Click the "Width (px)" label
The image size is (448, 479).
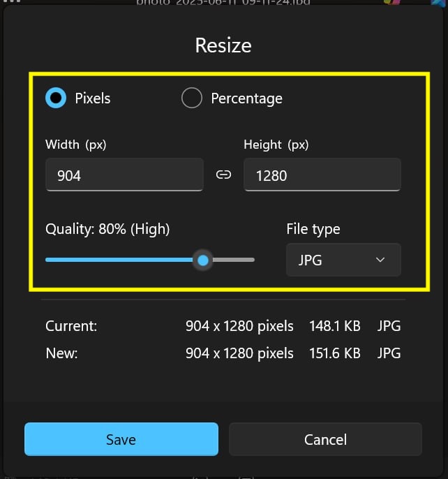tap(75, 145)
